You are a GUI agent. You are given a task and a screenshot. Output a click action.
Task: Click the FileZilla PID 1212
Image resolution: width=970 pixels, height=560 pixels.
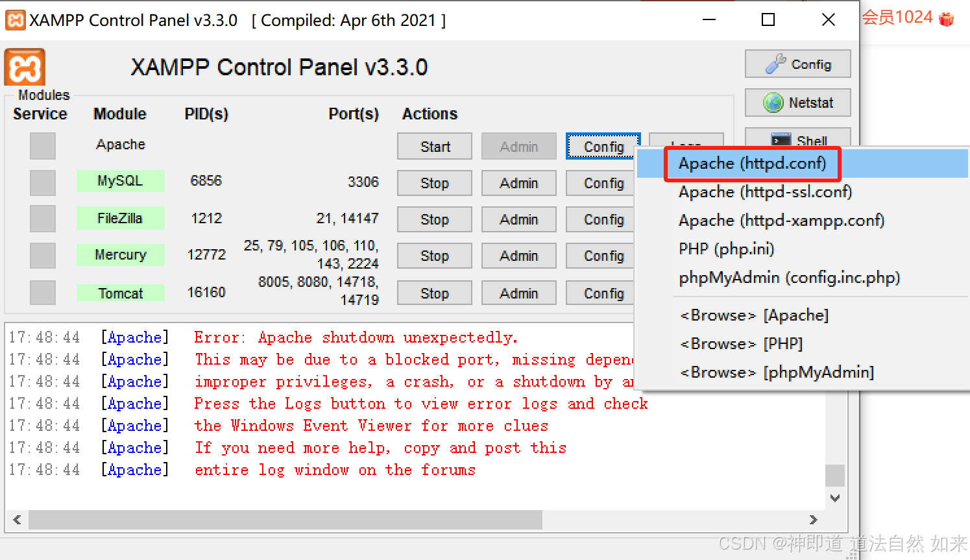coord(206,219)
